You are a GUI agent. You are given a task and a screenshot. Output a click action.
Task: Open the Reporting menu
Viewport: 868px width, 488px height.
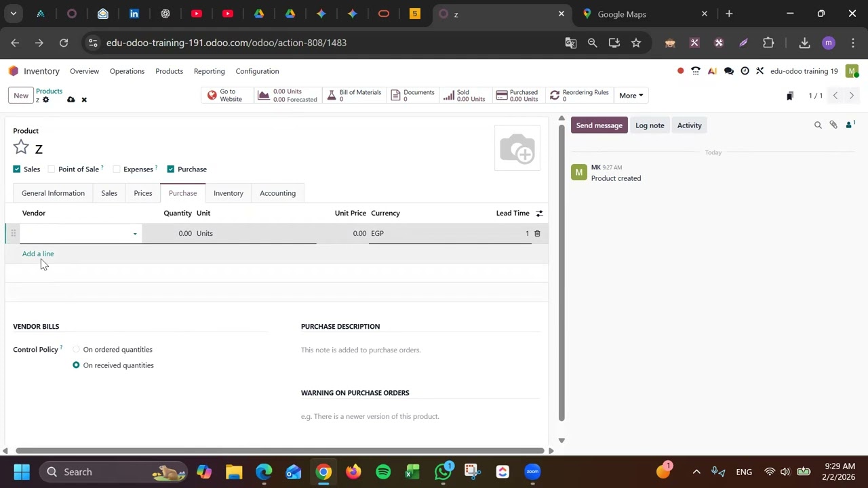tap(209, 71)
